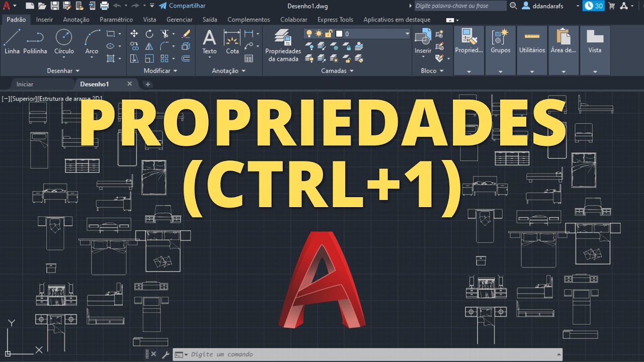Open the Vista panel dropdown
This screenshot has height=362, width=644.
tap(595, 71)
